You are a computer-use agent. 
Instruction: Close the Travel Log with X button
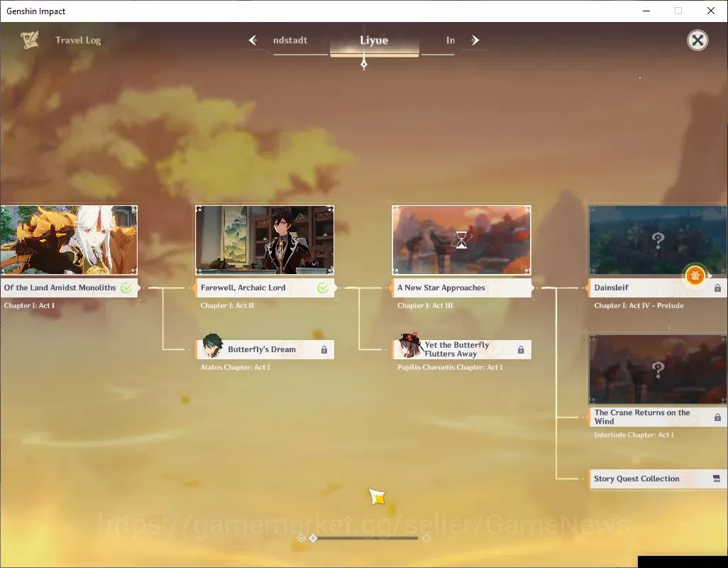pyautogui.click(x=697, y=40)
